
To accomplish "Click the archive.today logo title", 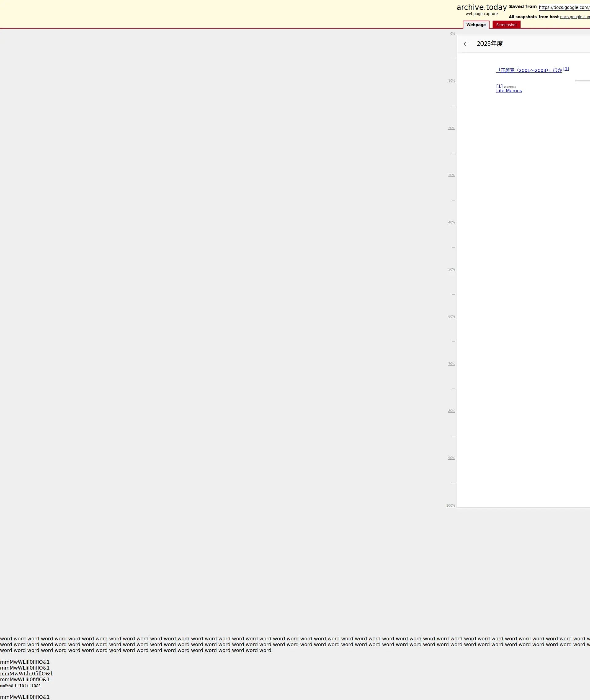I will click(x=481, y=7).
